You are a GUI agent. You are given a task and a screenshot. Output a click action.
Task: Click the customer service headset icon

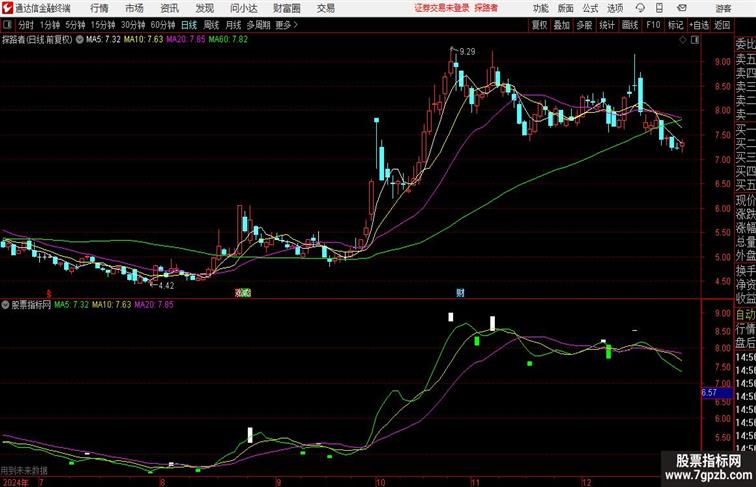coord(640,8)
